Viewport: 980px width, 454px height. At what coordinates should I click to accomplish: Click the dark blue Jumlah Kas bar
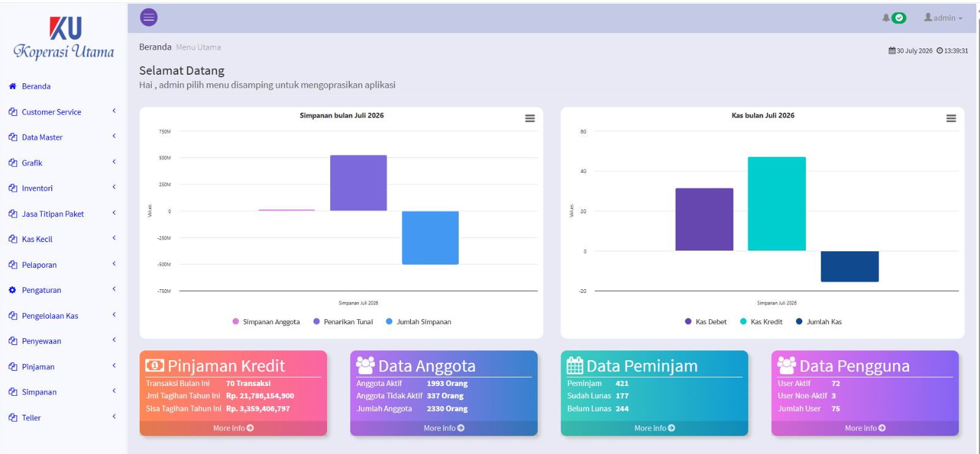(x=850, y=267)
